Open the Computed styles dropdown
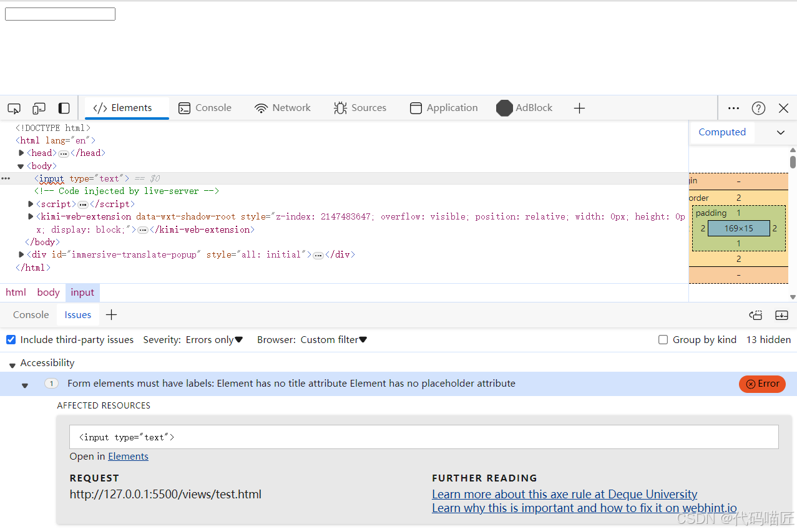 pos(781,132)
